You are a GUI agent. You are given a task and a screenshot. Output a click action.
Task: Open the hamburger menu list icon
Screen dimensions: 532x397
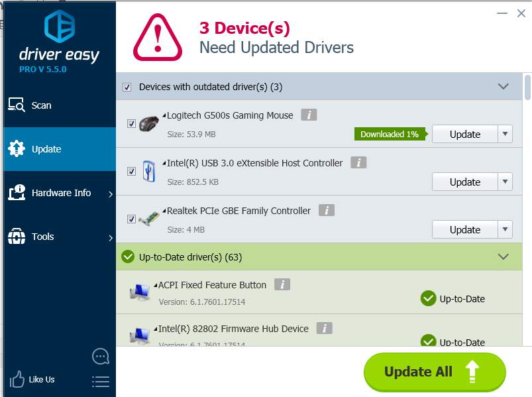[101, 382]
